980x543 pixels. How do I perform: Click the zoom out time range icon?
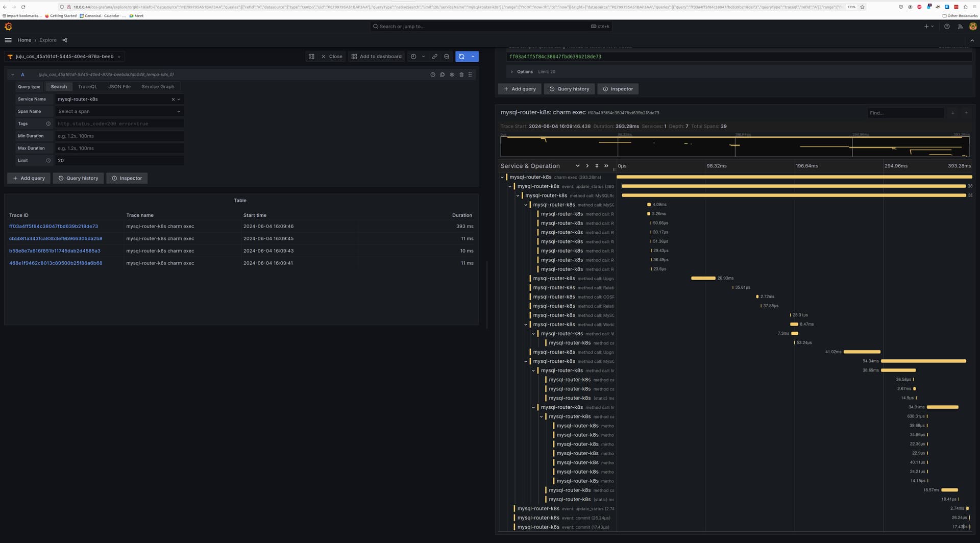(447, 57)
